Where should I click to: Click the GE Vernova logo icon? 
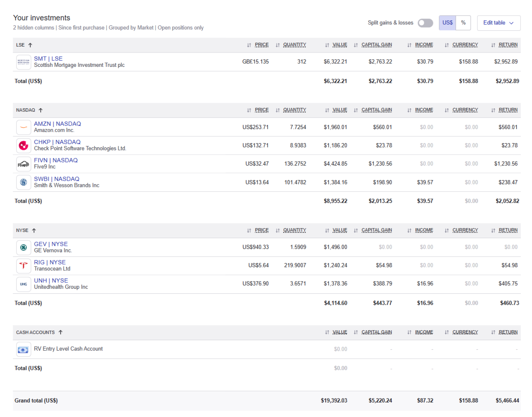tap(23, 247)
